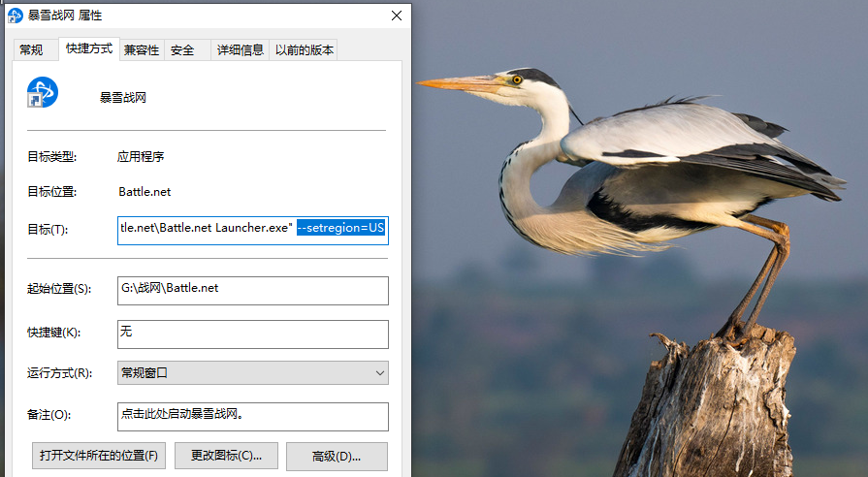
Task: Click the small title bar Battle.net icon
Action: [16, 16]
